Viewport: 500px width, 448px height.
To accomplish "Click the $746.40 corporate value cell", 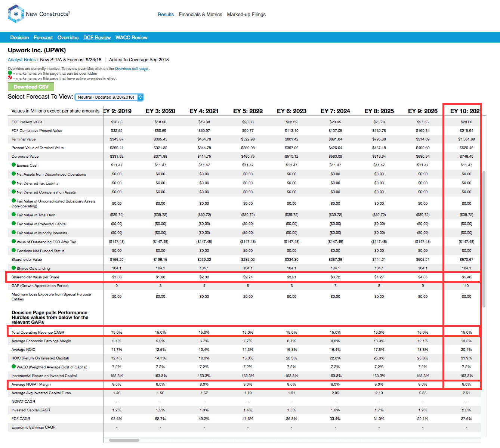I will point(466,157).
